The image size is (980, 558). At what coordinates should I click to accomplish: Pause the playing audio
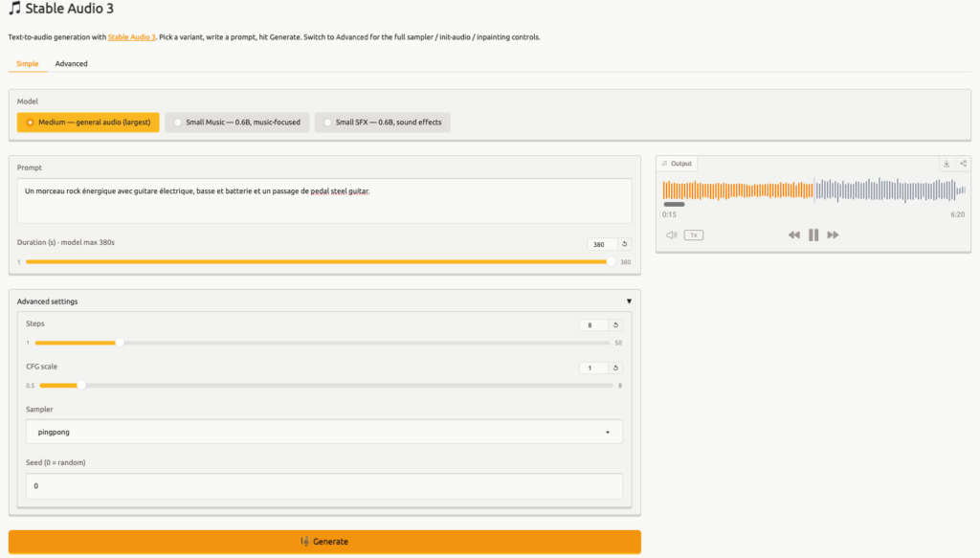pyautogui.click(x=813, y=234)
